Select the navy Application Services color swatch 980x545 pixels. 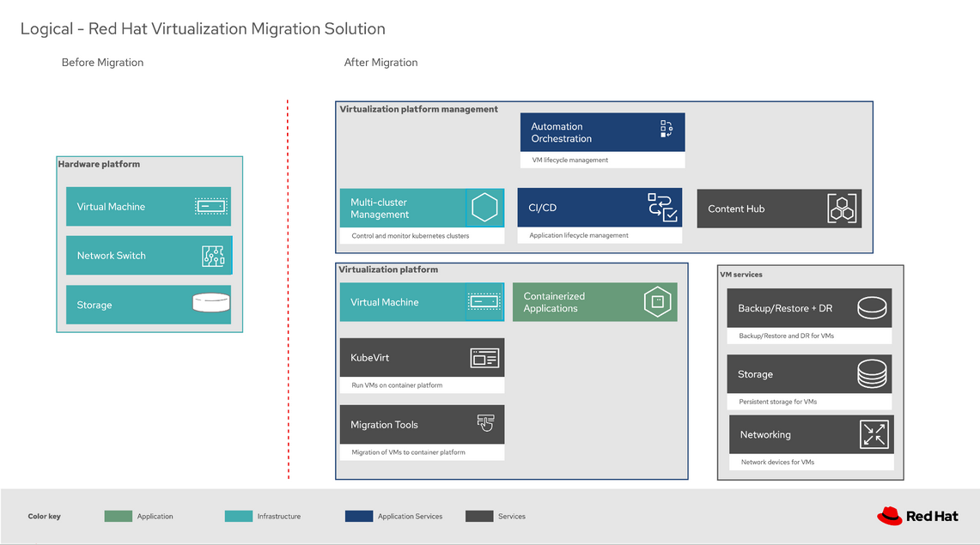point(359,516)
